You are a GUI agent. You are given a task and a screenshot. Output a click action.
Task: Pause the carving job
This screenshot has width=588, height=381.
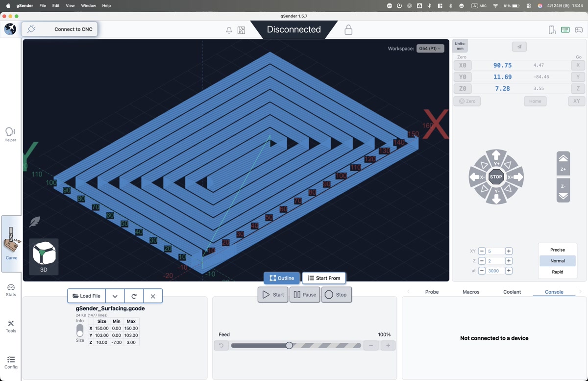[x=305, y=295]
